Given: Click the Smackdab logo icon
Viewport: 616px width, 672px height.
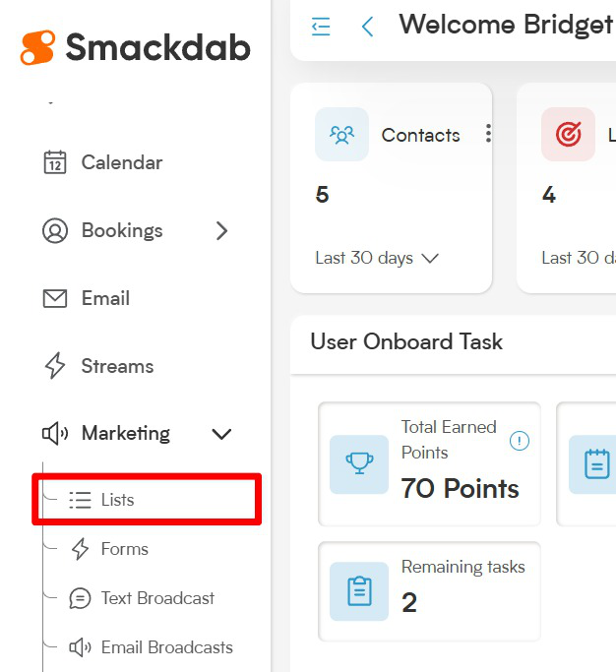Looking at the screenshot, I should (37, 47).
